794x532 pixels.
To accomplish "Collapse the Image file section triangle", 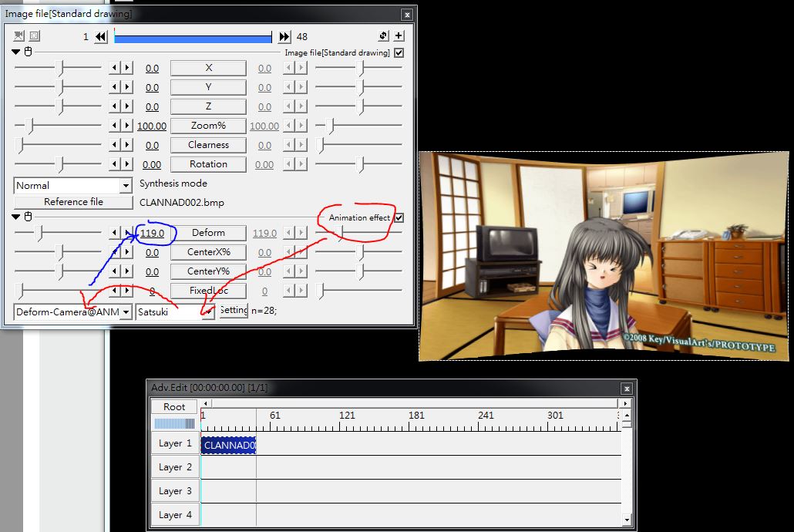I will pyautogui.click(x=15, y=52).
